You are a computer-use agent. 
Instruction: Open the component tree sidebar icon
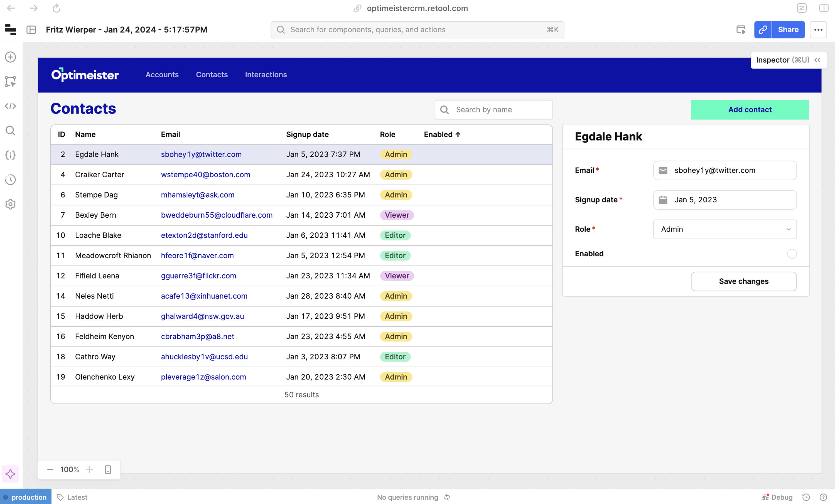[x=11, y=82]
